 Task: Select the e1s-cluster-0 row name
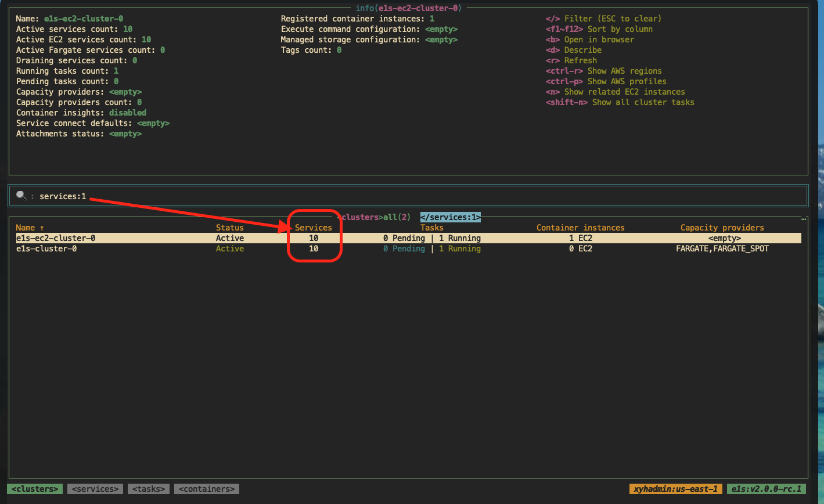click(46, 249)
